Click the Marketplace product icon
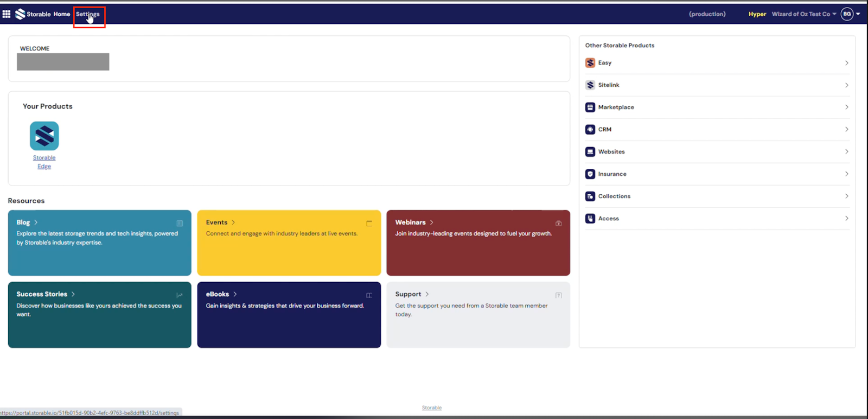868x419 pixels. (x=590, y=107)
